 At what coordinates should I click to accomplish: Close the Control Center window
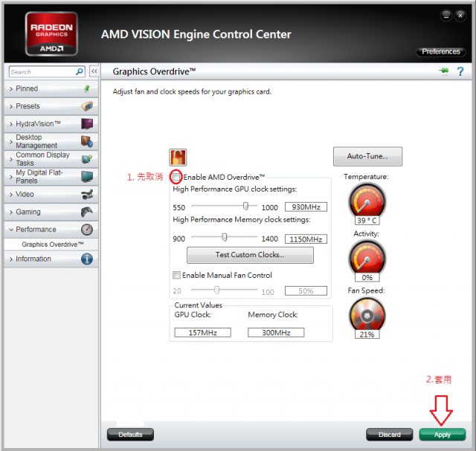460,16
